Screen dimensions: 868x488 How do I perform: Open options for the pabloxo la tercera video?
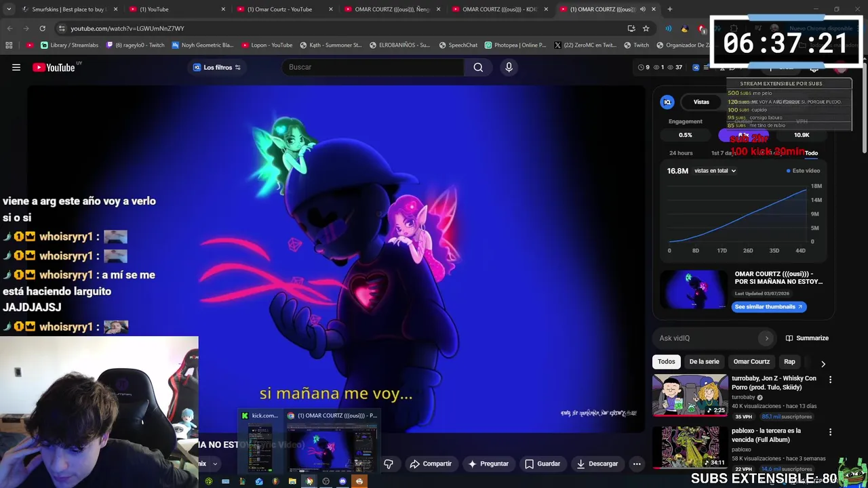tap(830, 432)
